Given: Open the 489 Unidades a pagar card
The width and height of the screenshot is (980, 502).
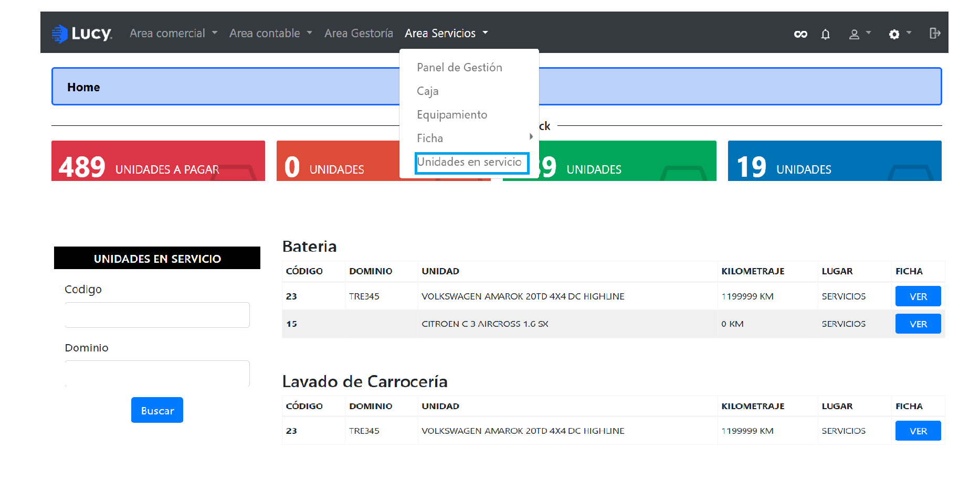Looking at the screenshot, I should pos(158,161).
